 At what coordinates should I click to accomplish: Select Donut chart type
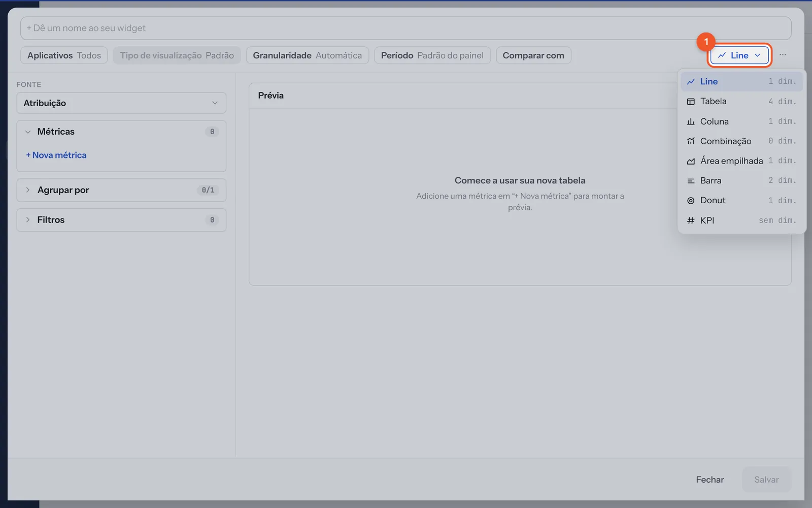pyautogui.click(x=741, y=201)
